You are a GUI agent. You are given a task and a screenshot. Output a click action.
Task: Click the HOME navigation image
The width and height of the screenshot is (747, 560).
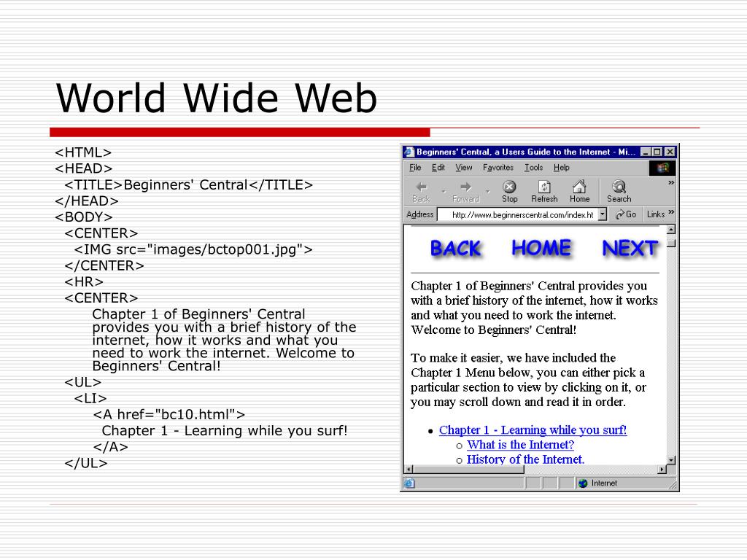coord(541,248)
